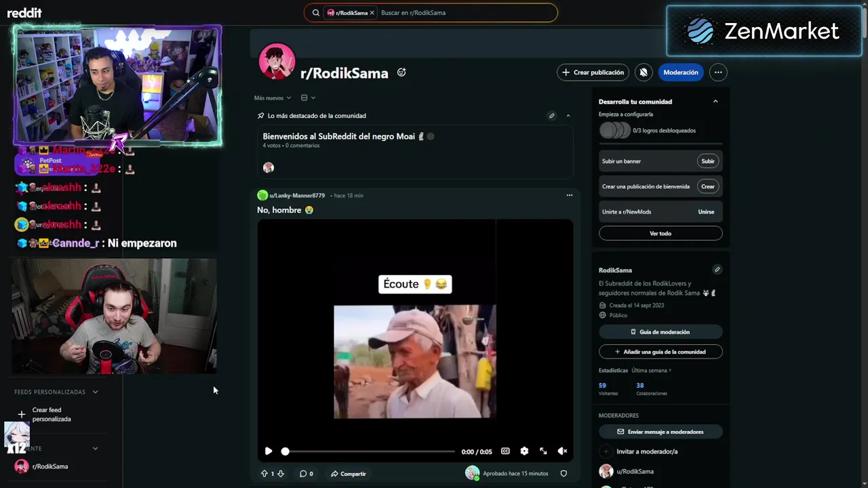The width and height of the screenshot is (868, 488).
Task: Open the video settings gear
Action: pos(524,451)
